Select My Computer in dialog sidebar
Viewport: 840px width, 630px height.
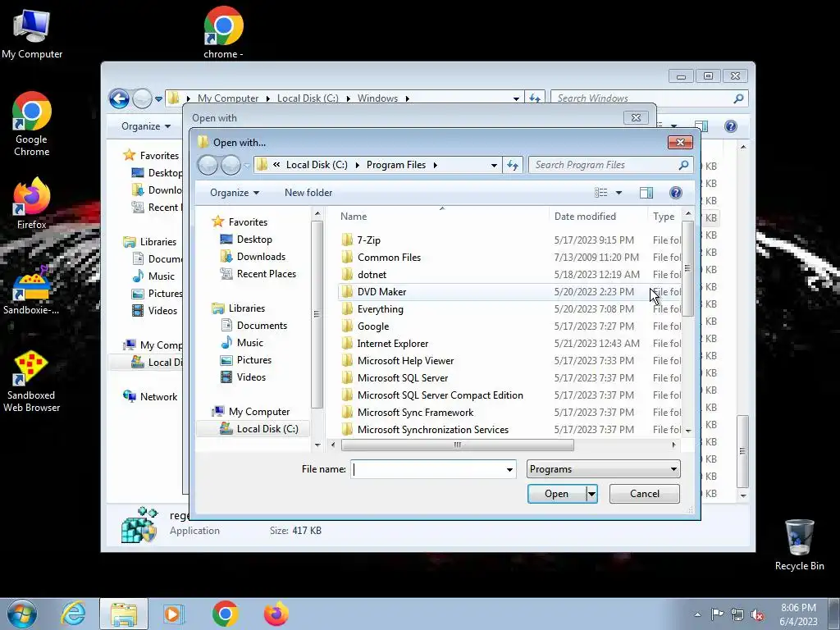(x=258, y=412)
